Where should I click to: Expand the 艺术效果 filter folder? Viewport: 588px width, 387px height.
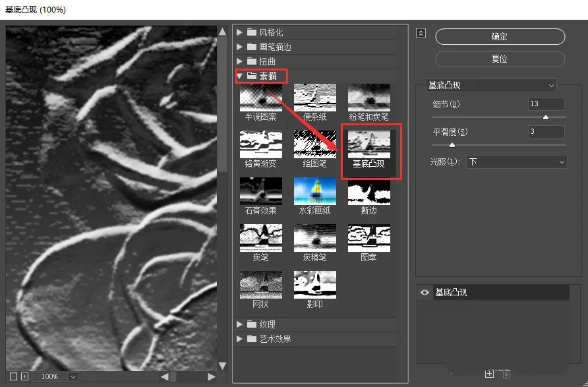(x=239, y=339)
